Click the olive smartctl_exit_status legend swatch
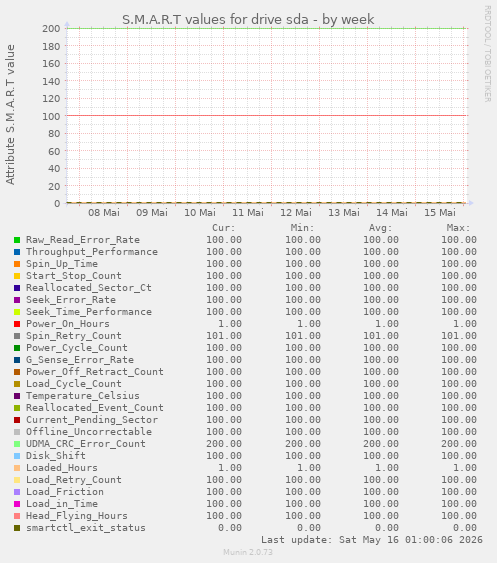Image resolution: width=497 pixels, height=563 pixels. click(17, 528)
